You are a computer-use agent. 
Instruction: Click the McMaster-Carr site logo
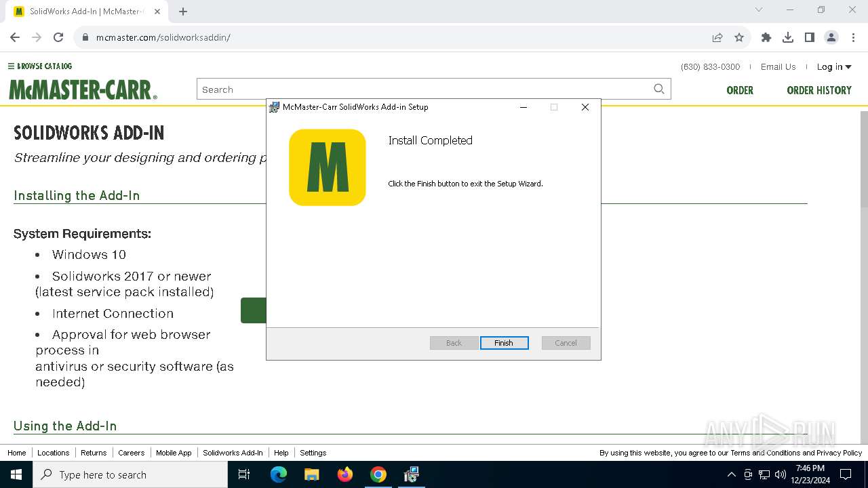coord(83,89)
